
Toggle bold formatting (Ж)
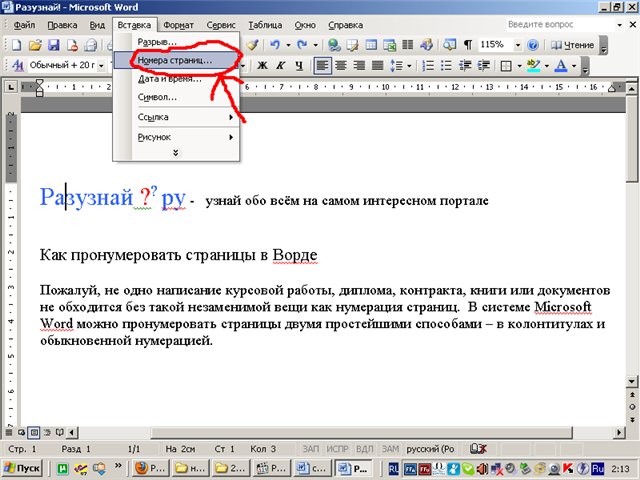pos(262,65)
